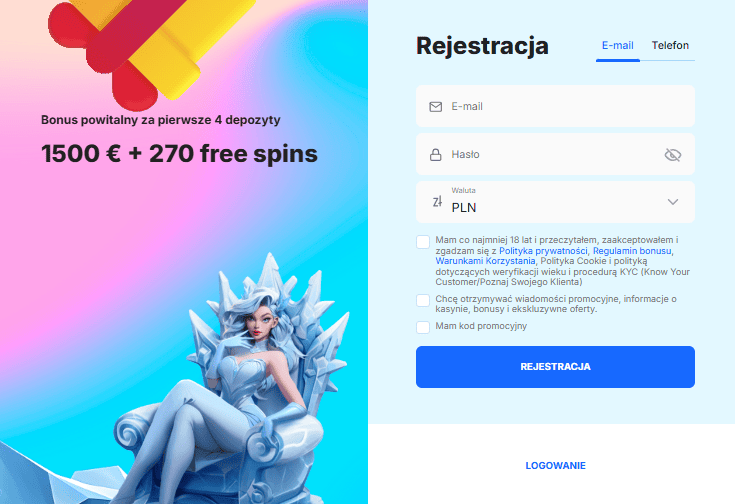735x504 pixels.
Task: Check the 18 years age agreement checkbox
Action: point(423,242)
